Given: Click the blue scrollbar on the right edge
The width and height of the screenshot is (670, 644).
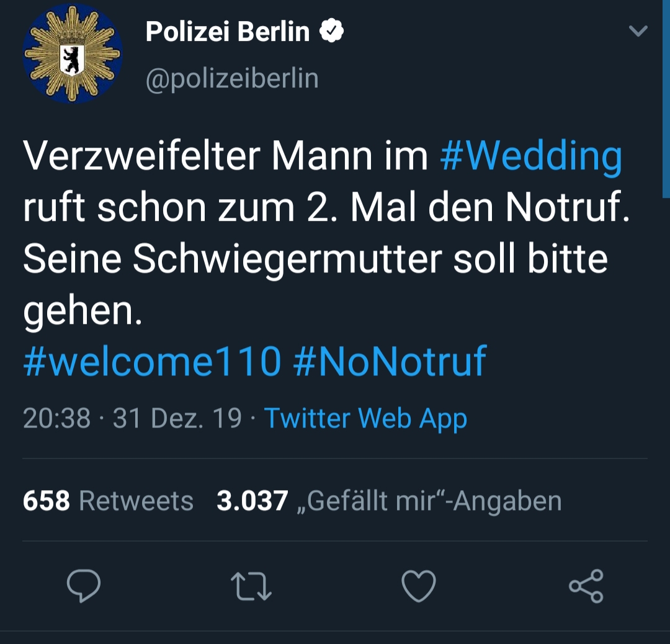Looking at the screenshot, I should [666, 99].
